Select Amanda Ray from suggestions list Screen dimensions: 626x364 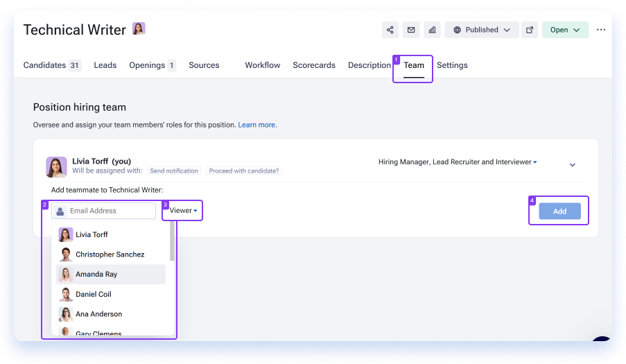(x=111, y=274)
